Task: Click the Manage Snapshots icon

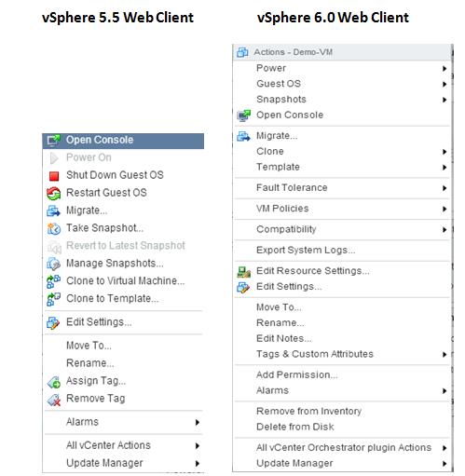Action: click(x=54, y=264)
